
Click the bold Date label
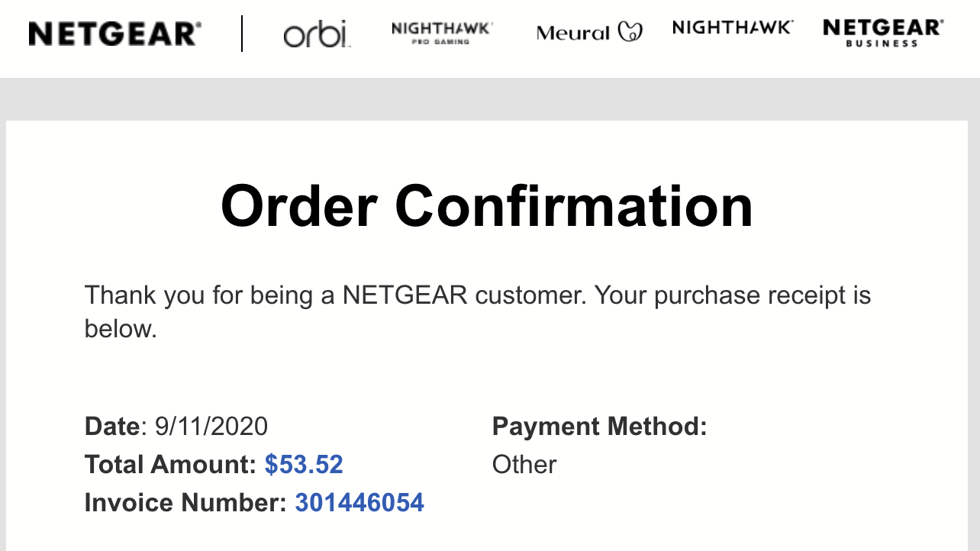[x=112, y=426]
